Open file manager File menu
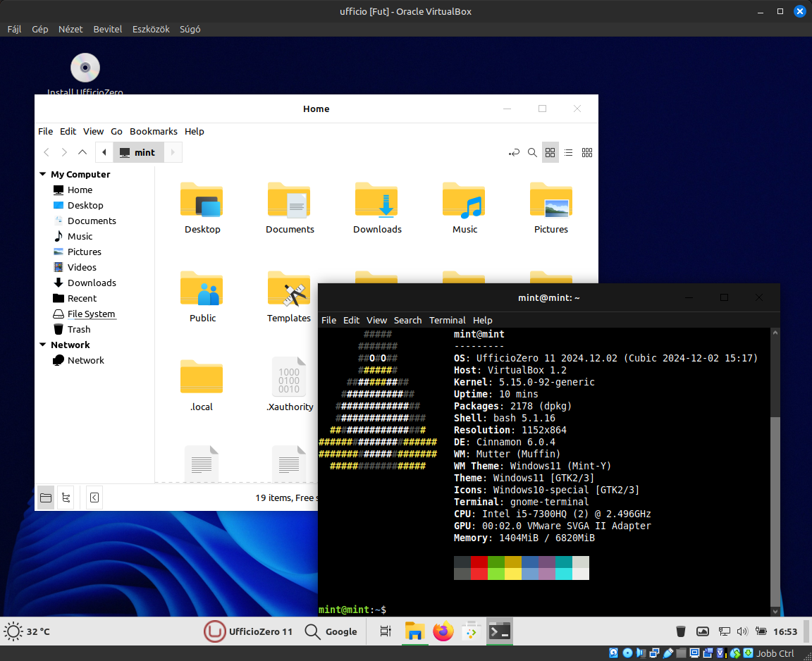 46,132
